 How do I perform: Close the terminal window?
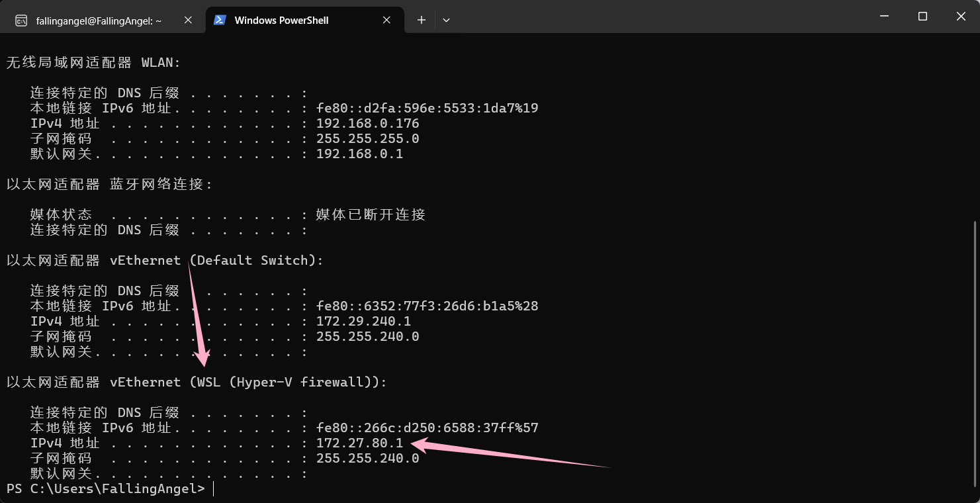(961, 16)
